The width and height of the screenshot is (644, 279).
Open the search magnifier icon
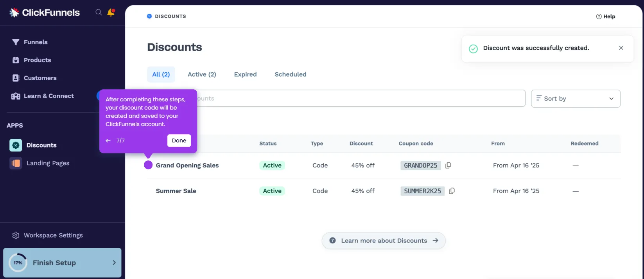(99, 13)
